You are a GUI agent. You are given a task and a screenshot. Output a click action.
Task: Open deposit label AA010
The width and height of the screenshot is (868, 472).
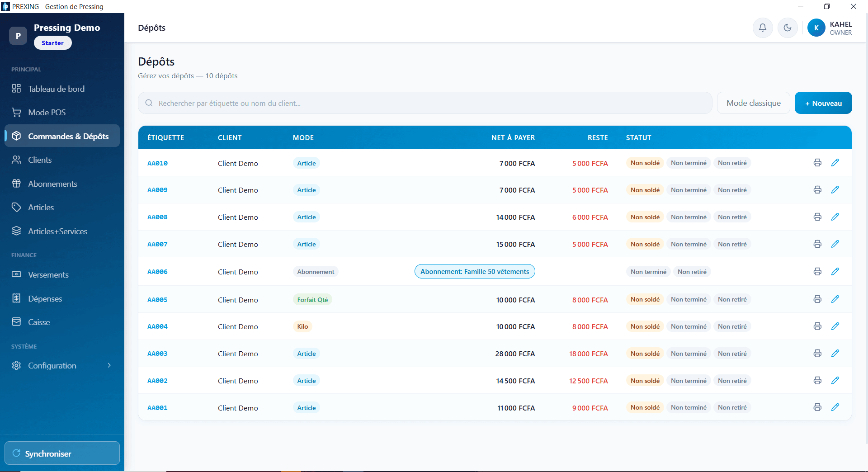(157, 163)
